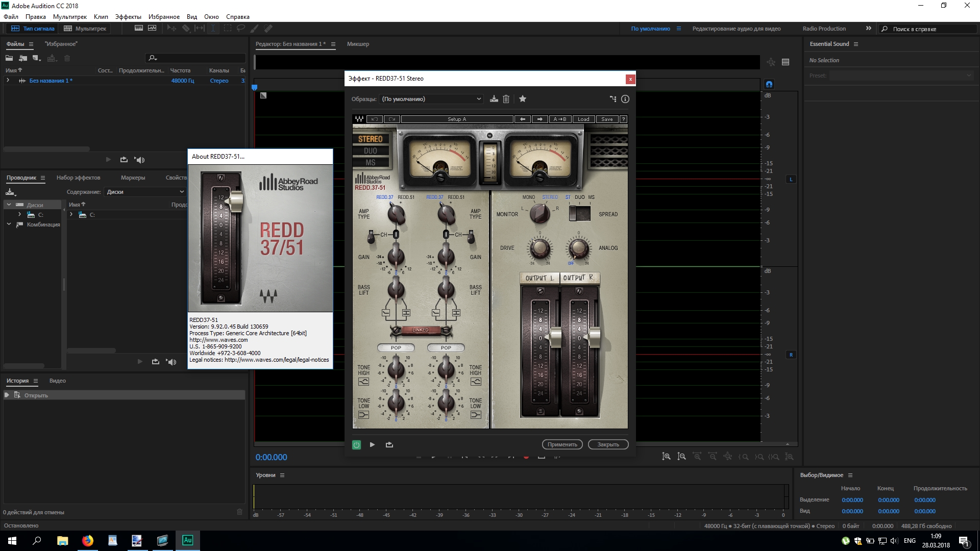Click the ANALOG knob
The width and height of the screenshot is (980, 551).
578,248
